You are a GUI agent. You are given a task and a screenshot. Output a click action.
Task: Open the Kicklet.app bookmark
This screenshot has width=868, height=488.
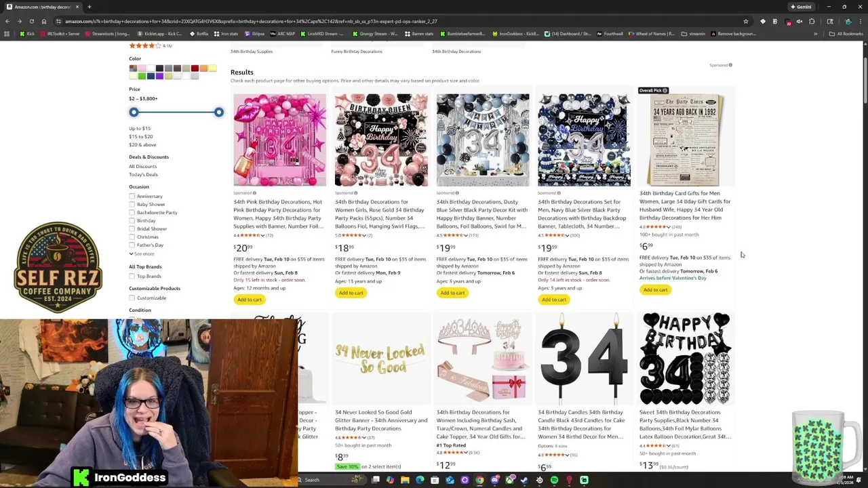[159, 33]
